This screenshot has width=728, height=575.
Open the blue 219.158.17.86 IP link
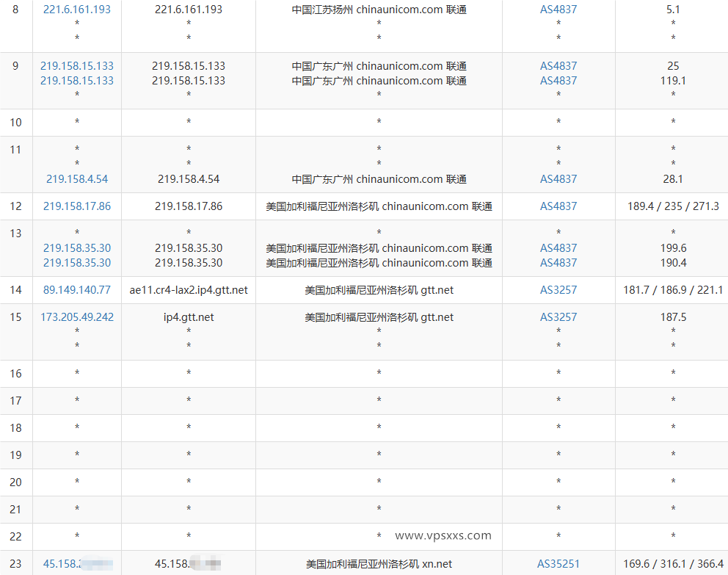coord(77,206)
